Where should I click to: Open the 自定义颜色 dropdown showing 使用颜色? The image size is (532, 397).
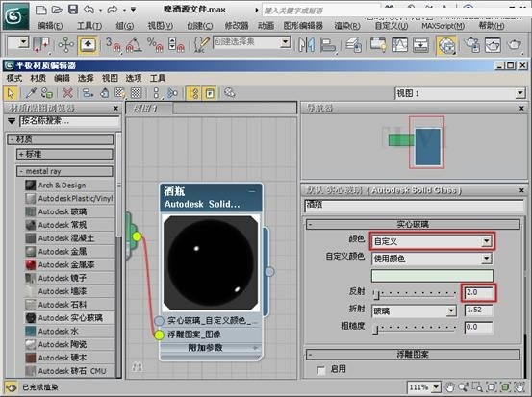tap(432, 259)
